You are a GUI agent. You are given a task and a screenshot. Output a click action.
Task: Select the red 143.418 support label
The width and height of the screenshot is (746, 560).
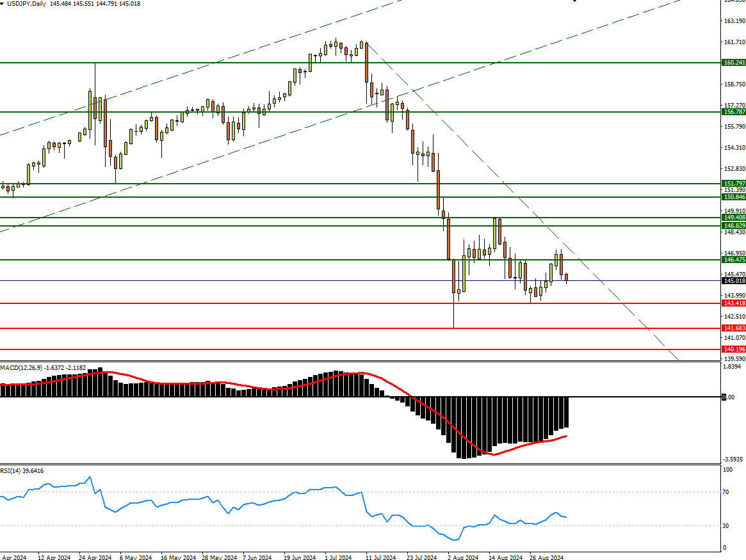tap(734, 303)
